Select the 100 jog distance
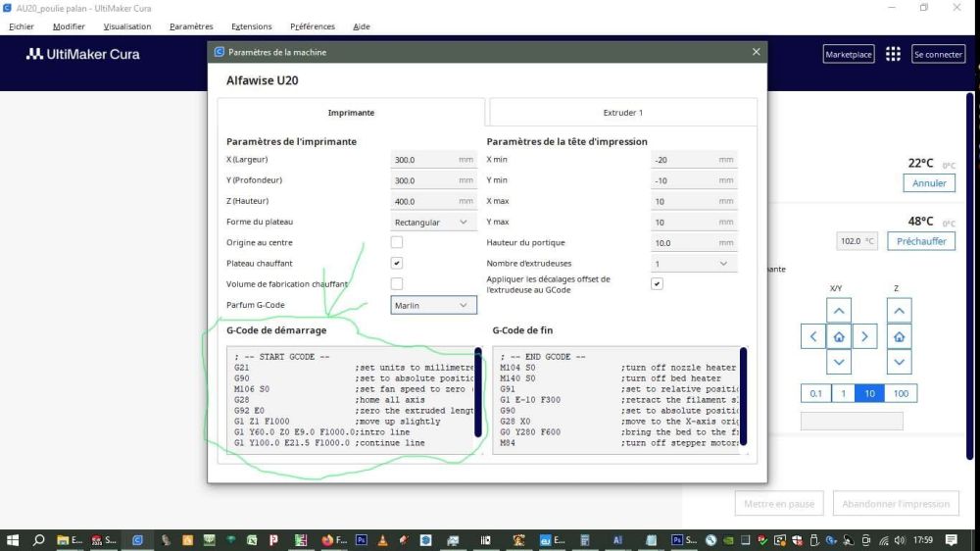The width and height of the screenshot is (980, 551). click(901, 393)
